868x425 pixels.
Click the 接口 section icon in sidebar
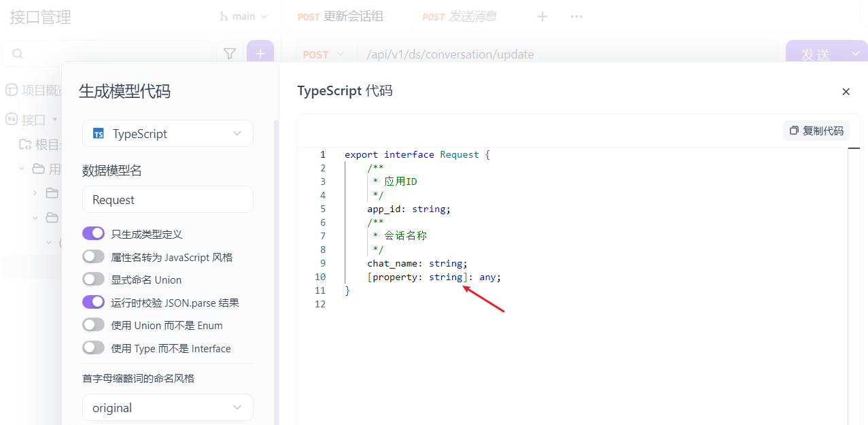tap(12, 120)
